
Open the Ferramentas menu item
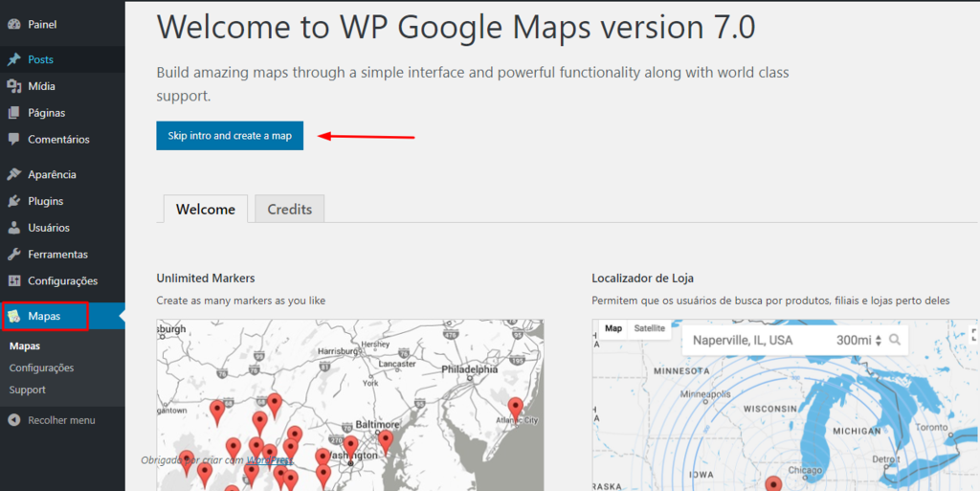click(62, 255)
